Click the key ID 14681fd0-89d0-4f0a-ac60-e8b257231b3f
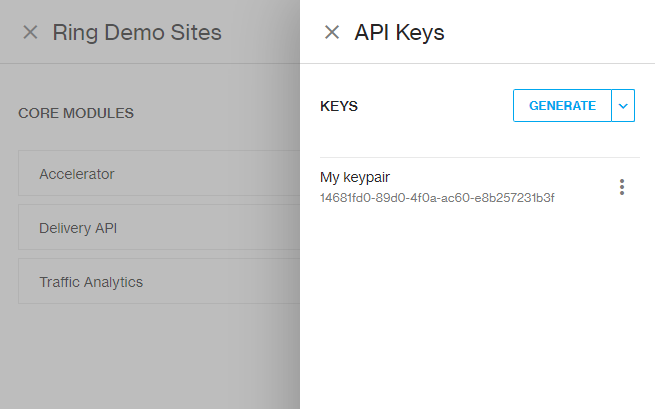This screenshot has width=655, height=409. pyautogui.click(x=437, y=198)
